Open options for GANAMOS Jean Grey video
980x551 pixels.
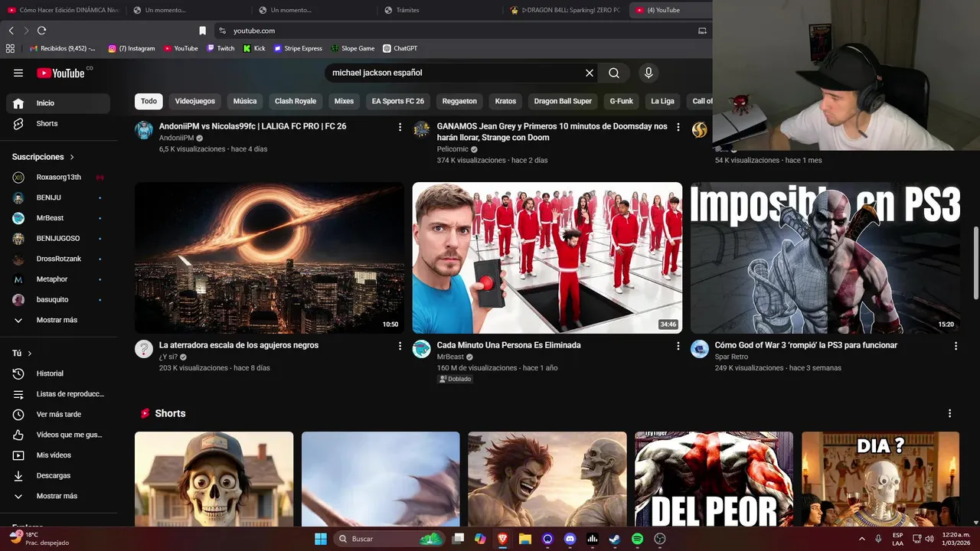678,127
